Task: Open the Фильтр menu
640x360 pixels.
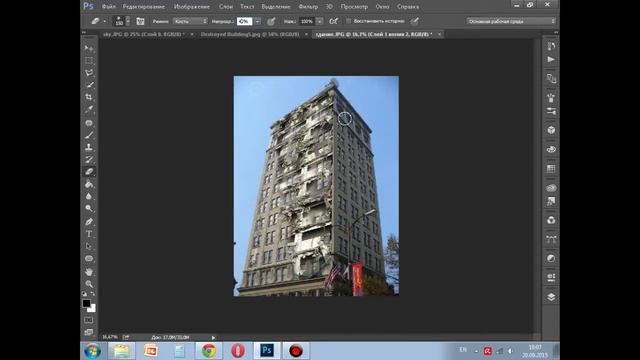Action: (x=308, y=7)
